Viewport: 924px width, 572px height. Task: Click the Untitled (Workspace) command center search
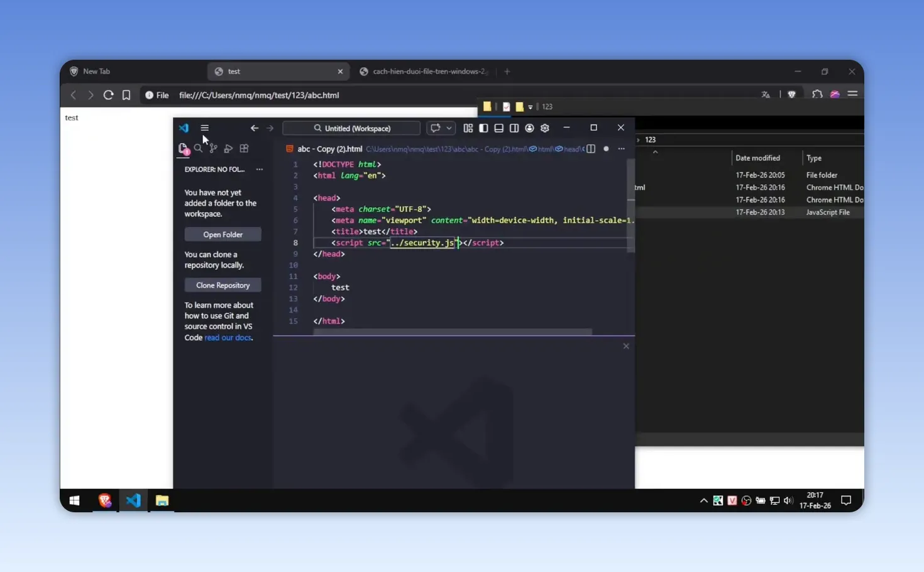coord(351,128)
